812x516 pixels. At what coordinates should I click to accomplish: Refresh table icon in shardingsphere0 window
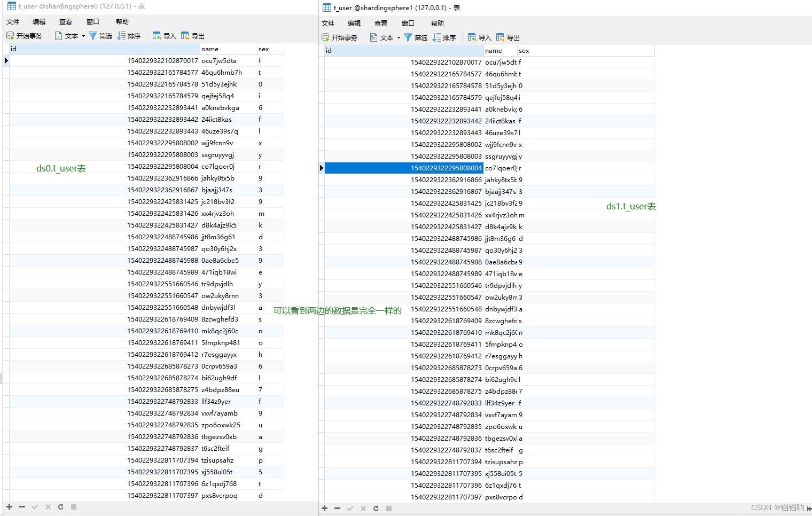[60, 507]
